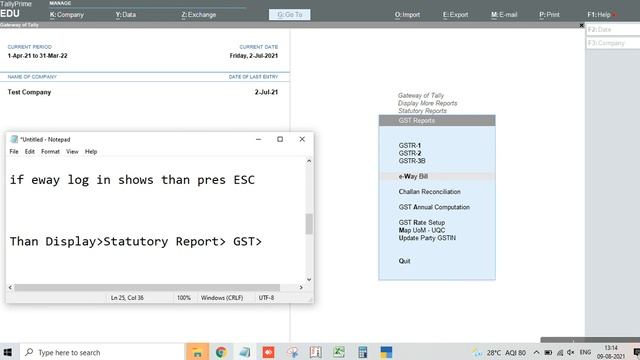Click the F2: Date button
The width and height of the screenshot is (640, 360).
(613, 30)
